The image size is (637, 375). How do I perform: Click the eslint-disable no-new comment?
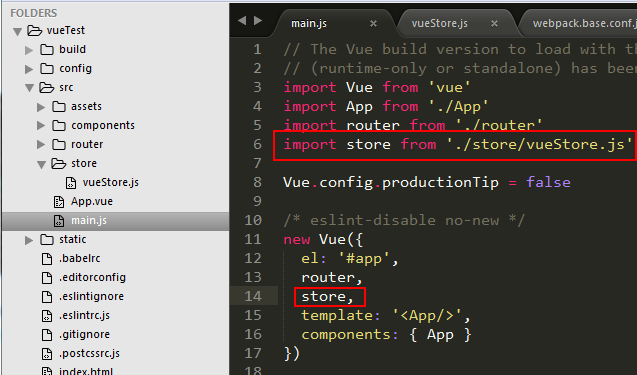click(x=404, y=220)
